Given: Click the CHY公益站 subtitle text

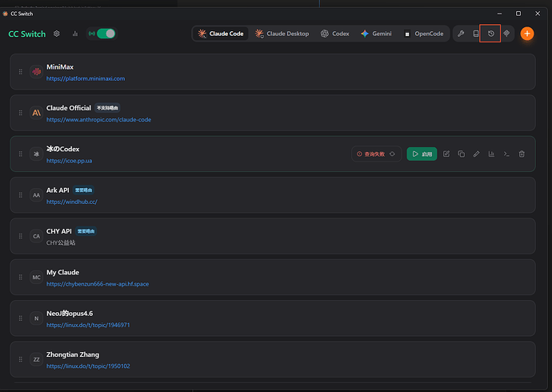Looking at the screenshot, I should point(61,243).
